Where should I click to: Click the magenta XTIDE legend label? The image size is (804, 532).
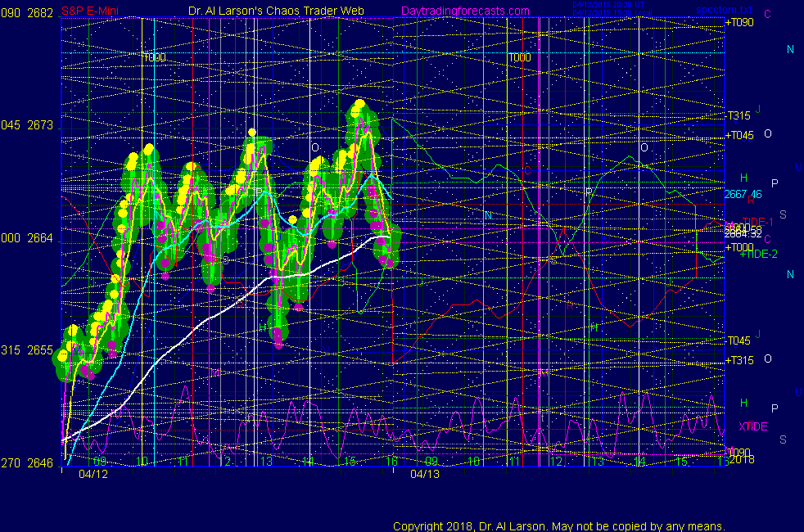pos(753,427)
